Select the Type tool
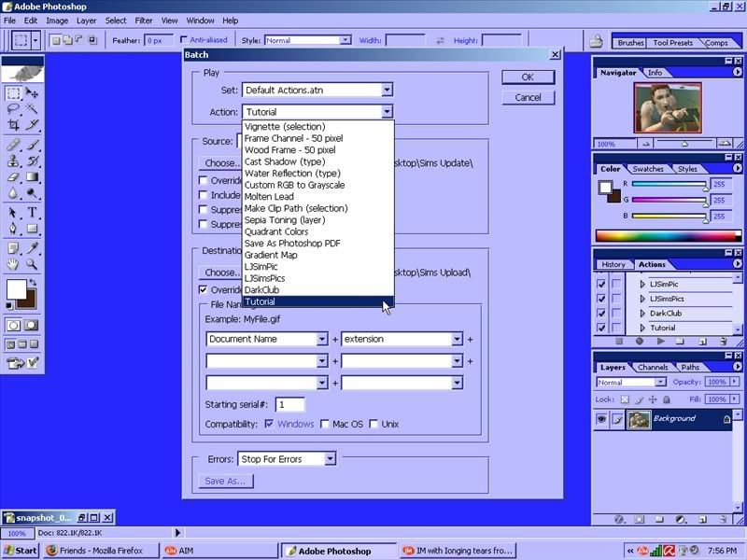This screenshot has height=560, width=747. coord(32,213)
